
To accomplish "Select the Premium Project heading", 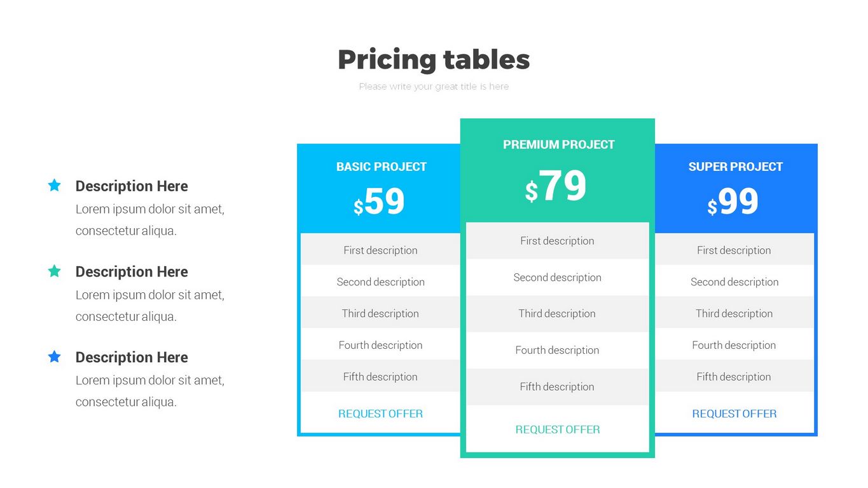I will click(559, 144).
